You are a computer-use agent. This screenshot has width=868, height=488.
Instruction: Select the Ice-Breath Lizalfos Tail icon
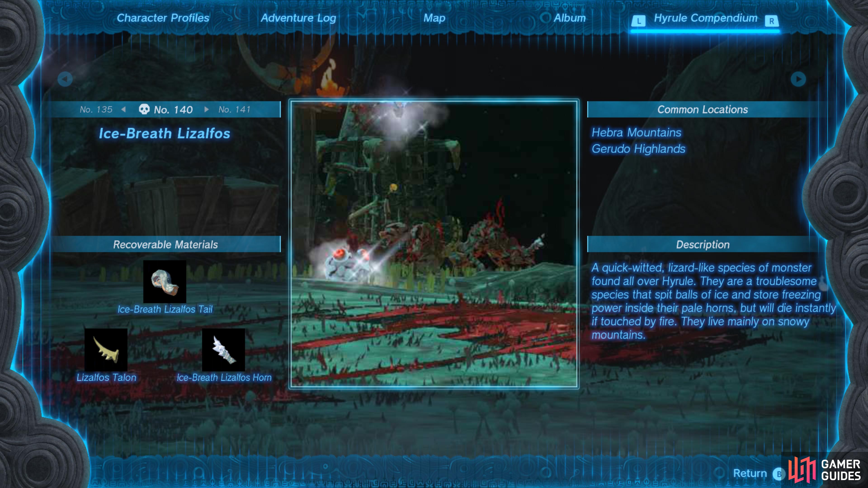(165, 282)
